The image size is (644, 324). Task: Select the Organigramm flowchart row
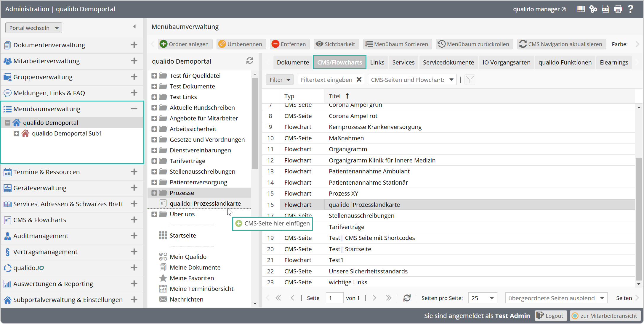coord(448,149)
